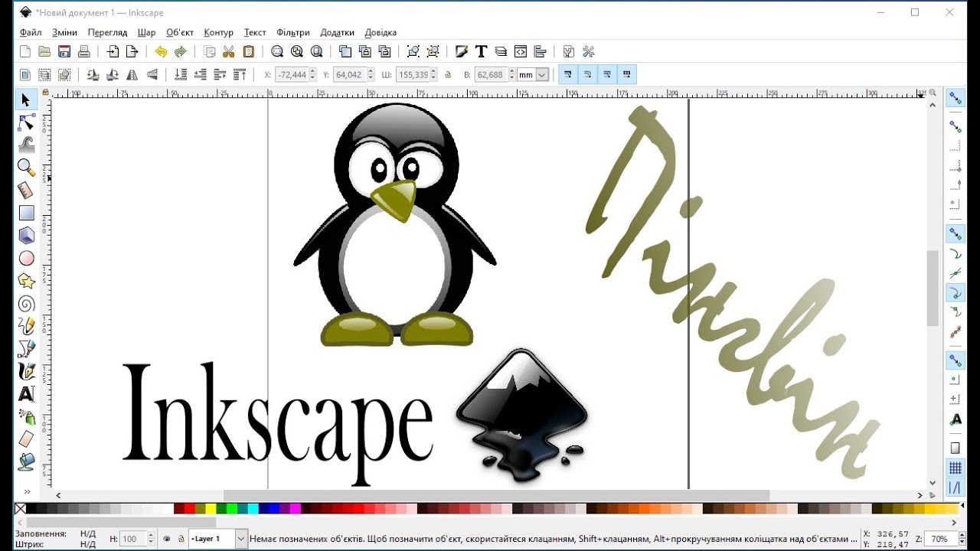Viewport: 980px width, 551px height.
Task: Select the Bezier pen tool
Action: 26,349
